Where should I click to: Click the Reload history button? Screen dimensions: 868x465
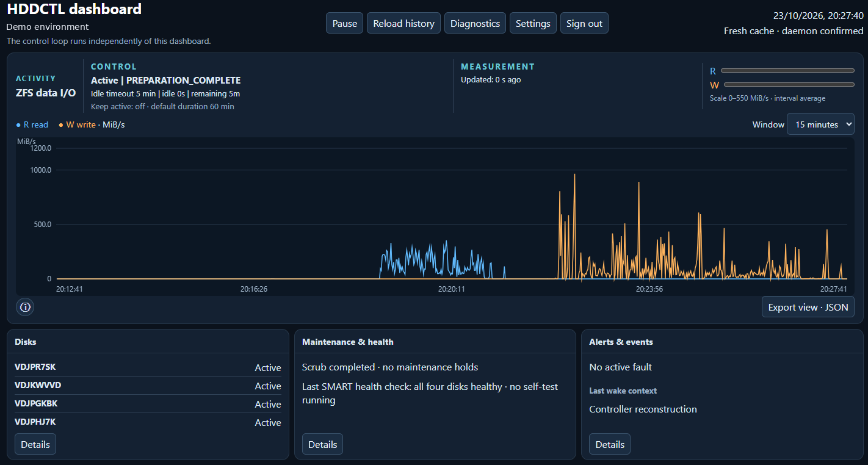pos(403,23)
